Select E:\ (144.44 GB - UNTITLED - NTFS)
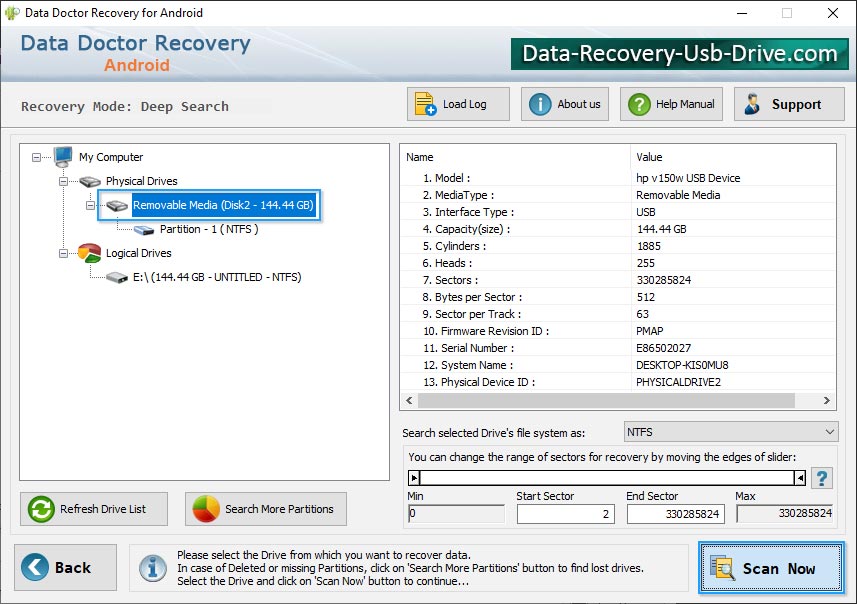Viewport: 857px width, 604px height. (x=217, y=277)
